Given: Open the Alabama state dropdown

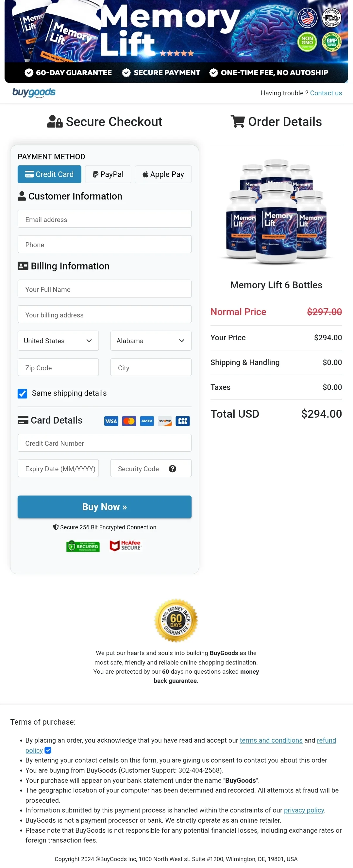Looking at the screenshot, I should [151, 341].
